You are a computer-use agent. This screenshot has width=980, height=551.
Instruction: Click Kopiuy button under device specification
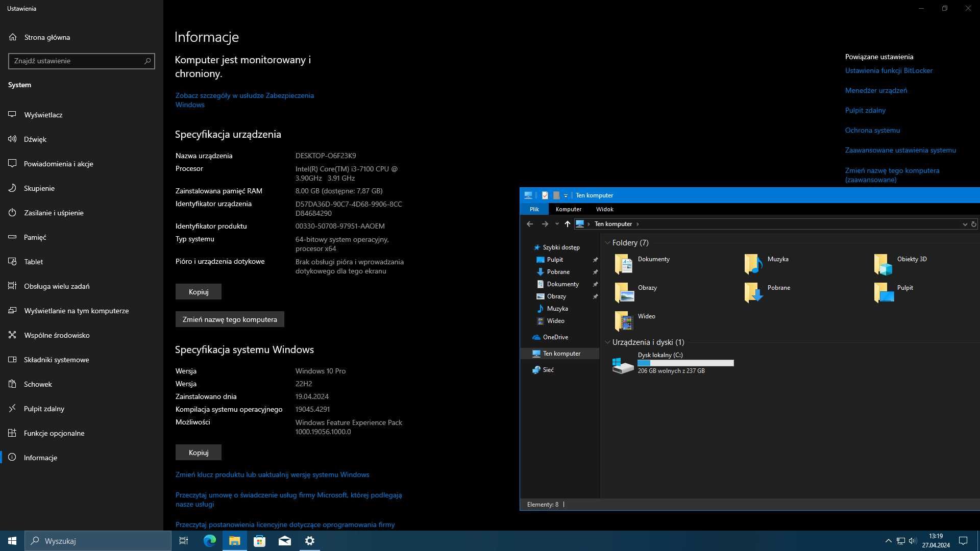pyautogui.click(x=199, y=292)
